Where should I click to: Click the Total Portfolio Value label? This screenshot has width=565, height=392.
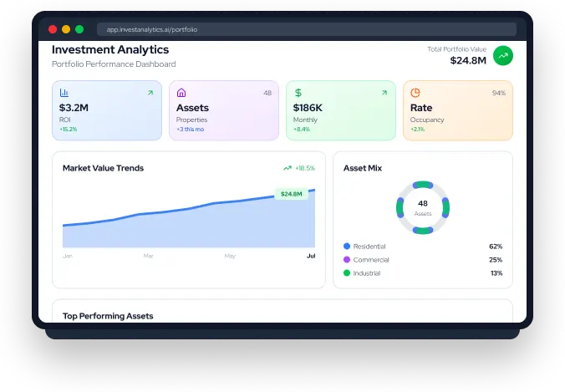(x=457, y=49)
